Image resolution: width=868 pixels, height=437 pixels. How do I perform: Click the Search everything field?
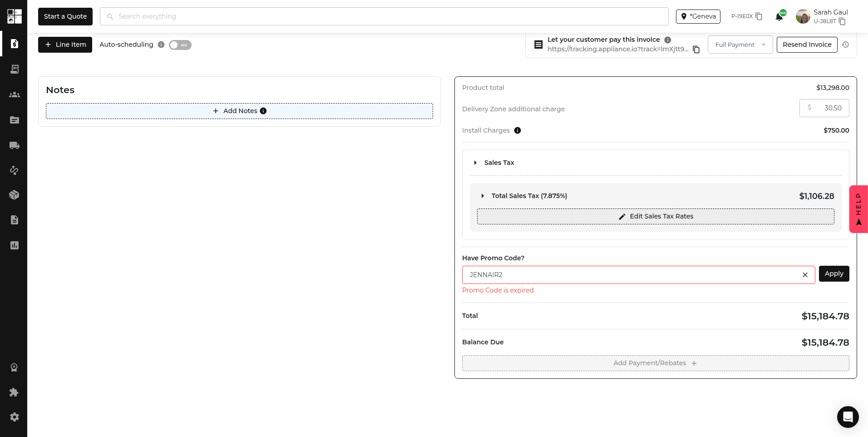tap(384, 16)
